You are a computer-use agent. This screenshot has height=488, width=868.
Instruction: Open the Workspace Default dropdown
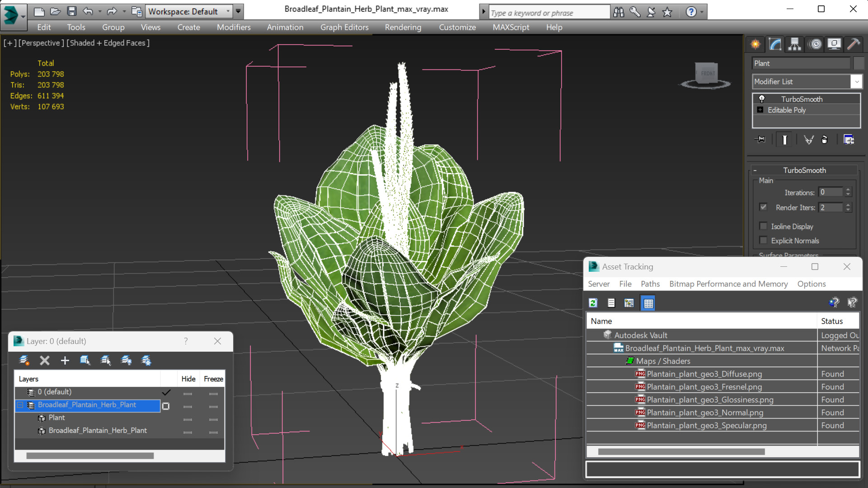(x=228, y=11)
